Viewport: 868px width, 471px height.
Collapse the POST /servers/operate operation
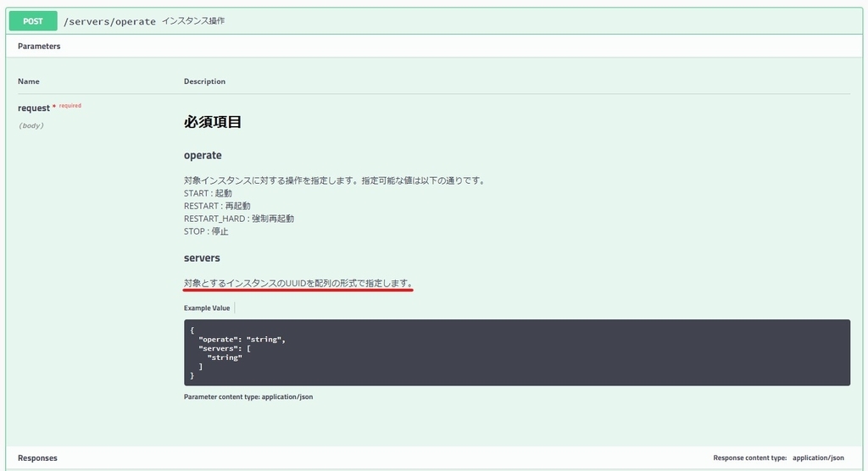tap(434, 21)
